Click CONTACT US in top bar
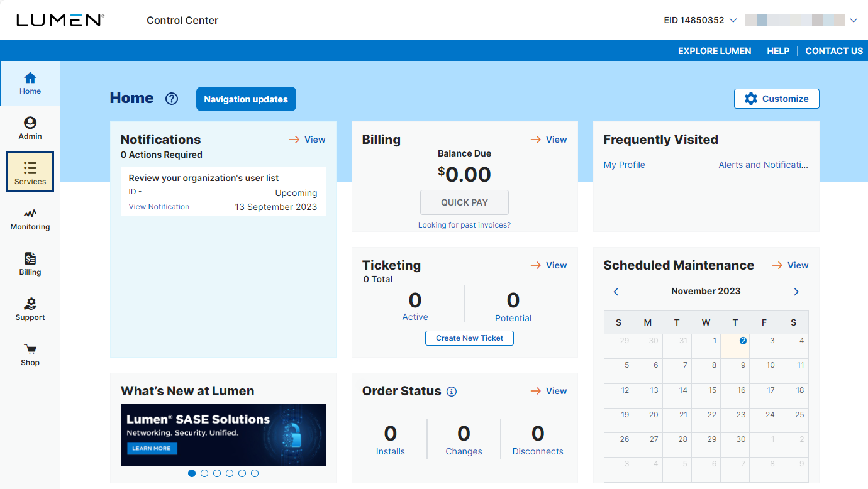The width and height of the screenshot is (868, 489). pos(834,51)
